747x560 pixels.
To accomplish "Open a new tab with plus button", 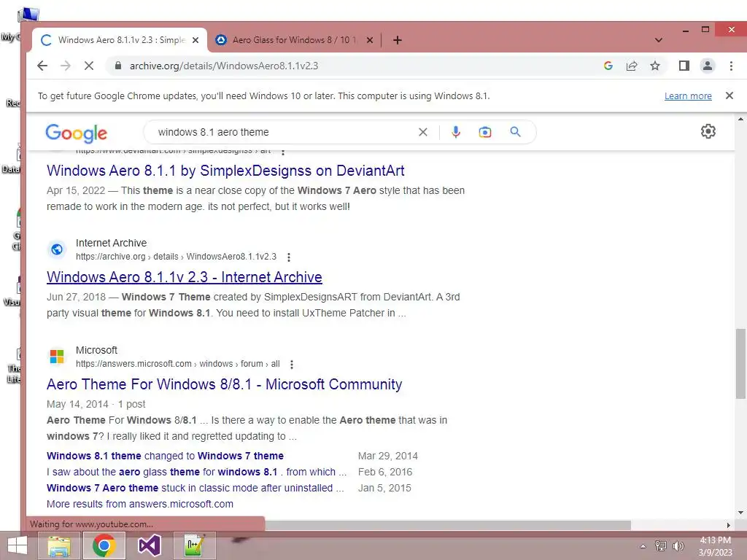I will (x=398, y=41).
